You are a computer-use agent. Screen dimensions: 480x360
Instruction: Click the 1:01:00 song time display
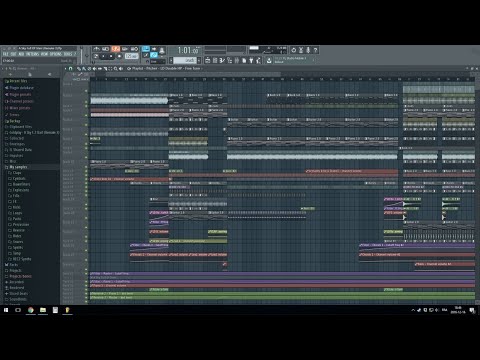coord(188,50)
